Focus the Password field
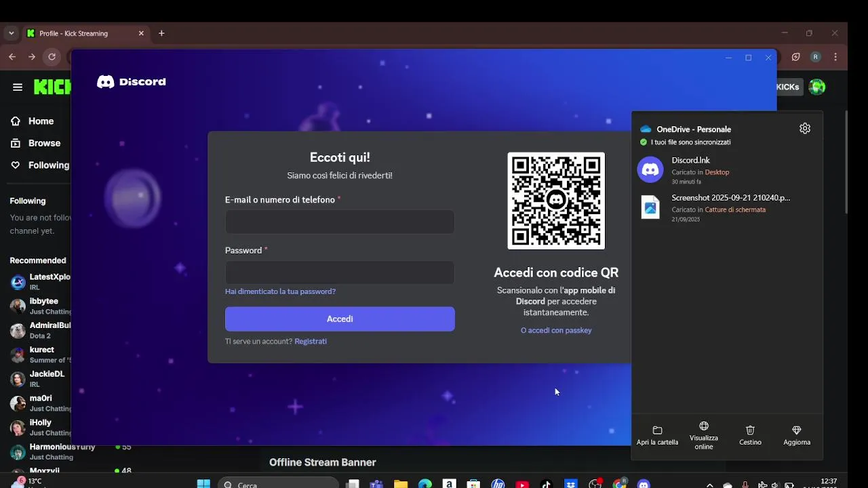This screenshot has height=488, width=868. click(x=340, y=272)
